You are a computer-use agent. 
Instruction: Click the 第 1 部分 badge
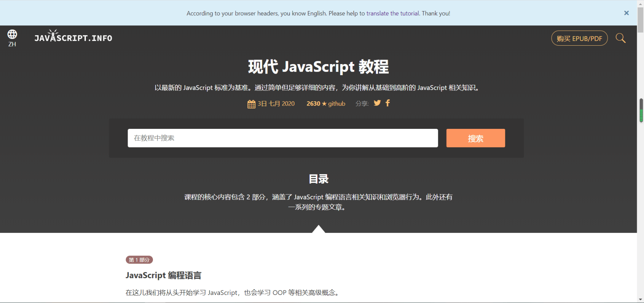[139, 260]
